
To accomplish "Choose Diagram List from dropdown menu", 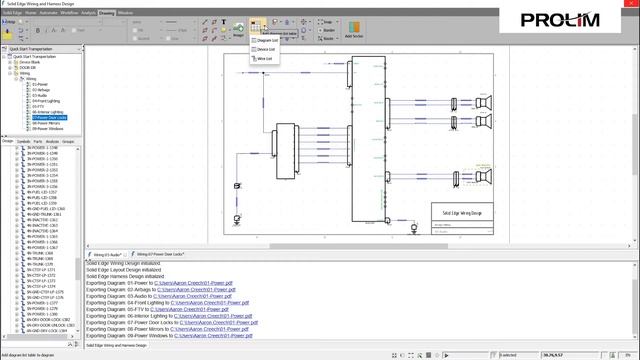I will (x=265, y=40).
